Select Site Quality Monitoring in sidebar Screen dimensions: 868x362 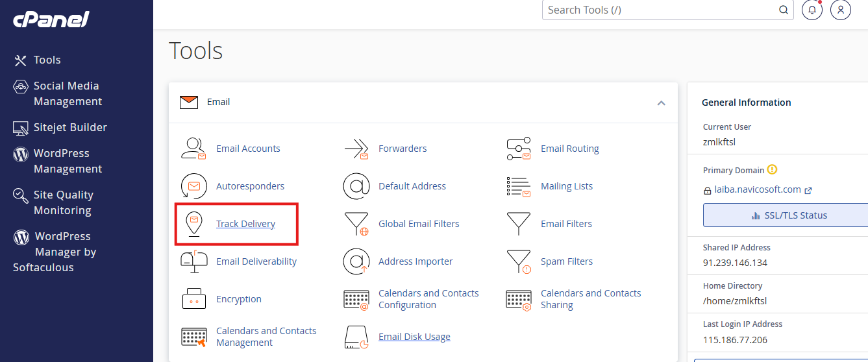click(x=63, y=202)
